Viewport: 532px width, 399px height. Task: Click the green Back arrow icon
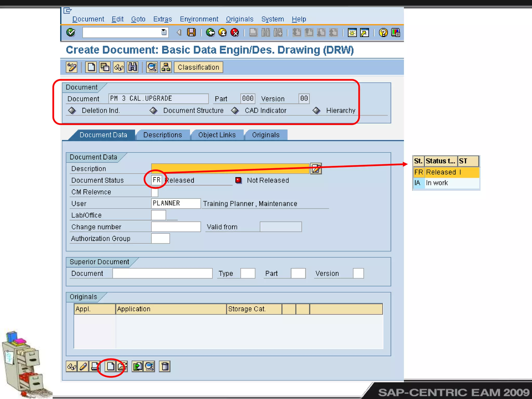[x=210, y=32]
